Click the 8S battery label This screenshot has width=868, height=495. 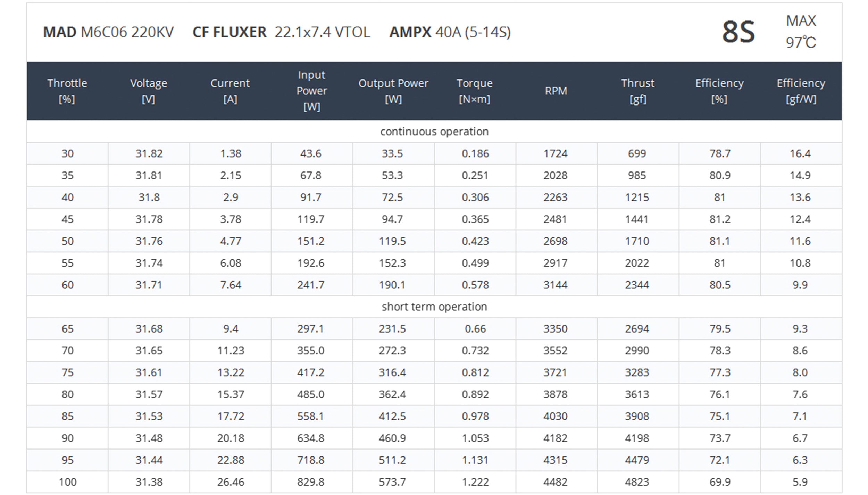[x=738, y=32]
